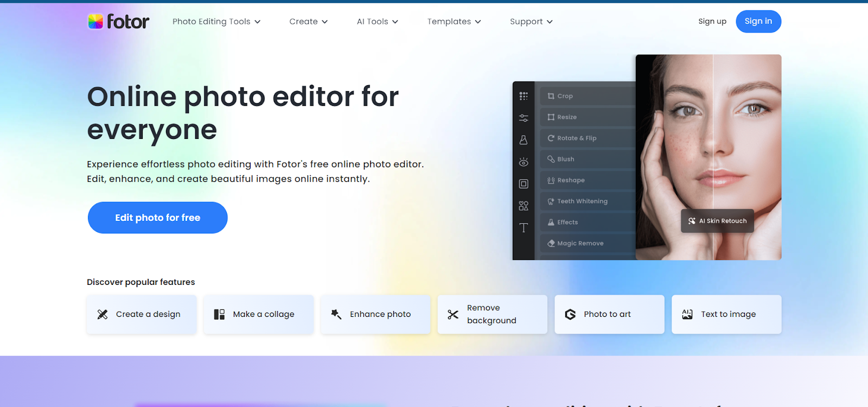
Task: Click Edit photo for free button
Action: 158,218
